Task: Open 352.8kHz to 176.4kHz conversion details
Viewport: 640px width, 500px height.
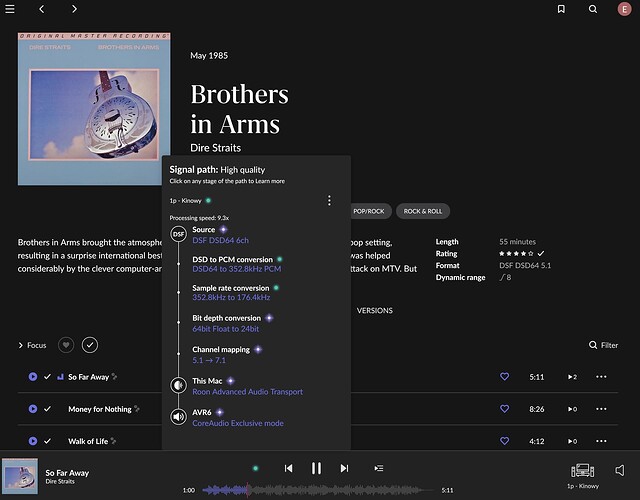Action: [x=231, y=298]
